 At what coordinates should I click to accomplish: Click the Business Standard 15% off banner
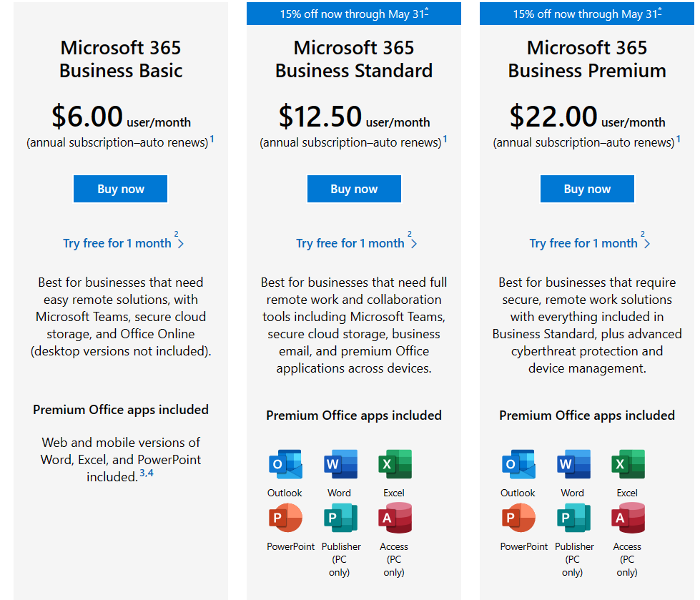tap(354, 14)
